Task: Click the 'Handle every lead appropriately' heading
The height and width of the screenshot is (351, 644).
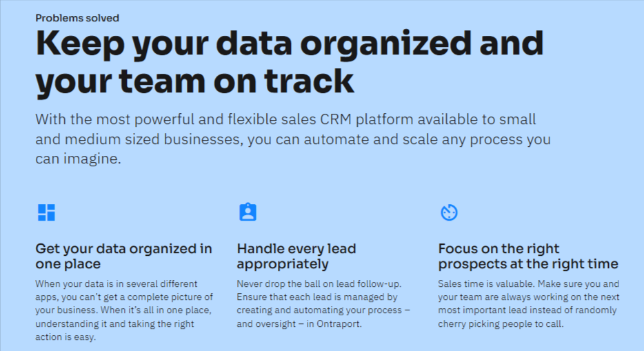Action: click(296, 256)
